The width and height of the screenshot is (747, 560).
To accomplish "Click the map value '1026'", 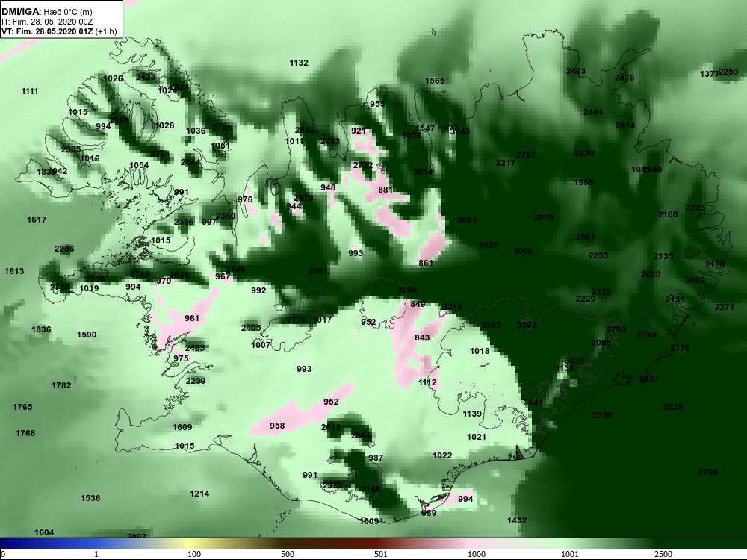I will (113, 79).
